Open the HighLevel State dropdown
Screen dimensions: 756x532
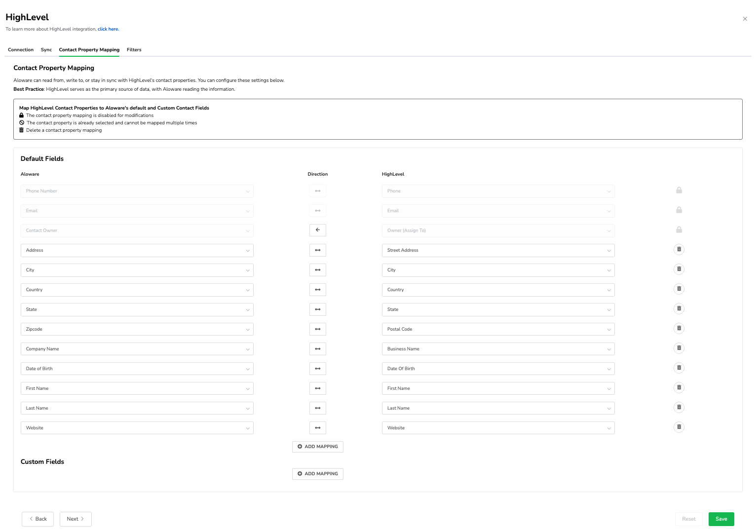click(498, 309)
